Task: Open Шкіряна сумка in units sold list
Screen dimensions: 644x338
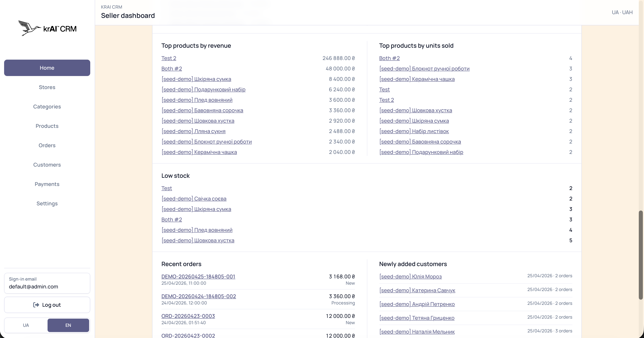Action: tap(414, 121)
